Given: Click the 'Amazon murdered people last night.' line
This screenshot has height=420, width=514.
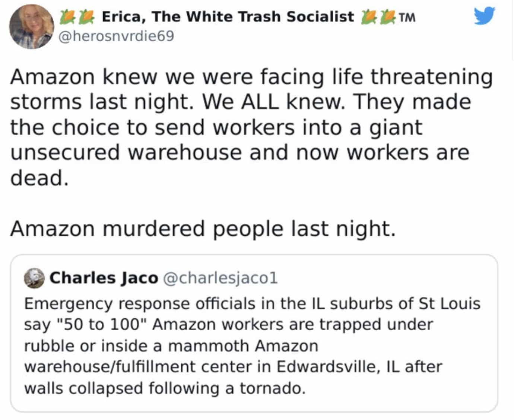Looking at the screenshot, I should point(203,228).
